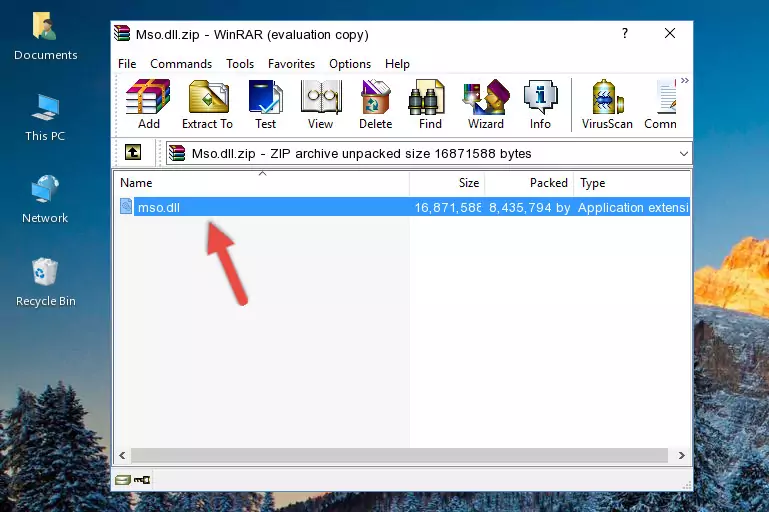Click the title bar help question mark
769x512 pixels.
point(625,33)
